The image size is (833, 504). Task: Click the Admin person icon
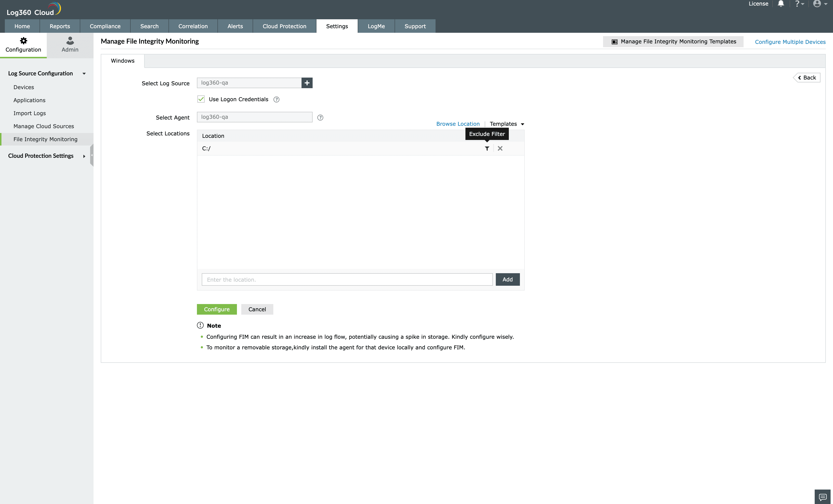coord(70,41)
